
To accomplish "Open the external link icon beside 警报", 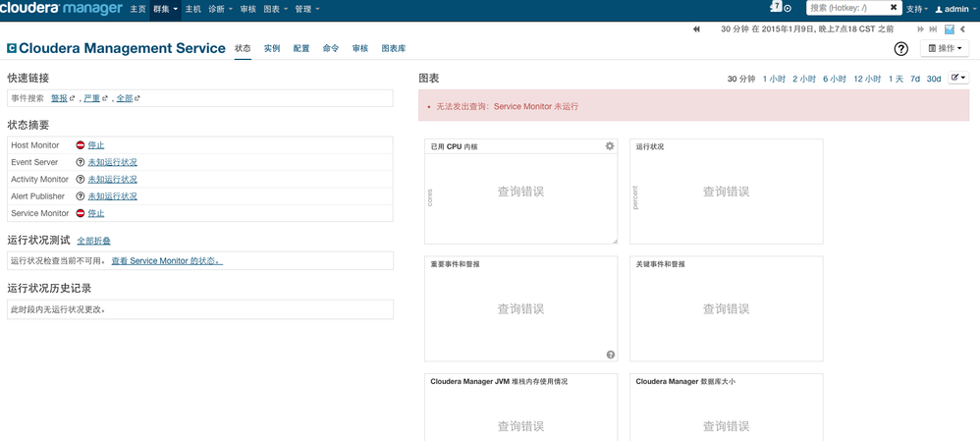I will (72, 99).
